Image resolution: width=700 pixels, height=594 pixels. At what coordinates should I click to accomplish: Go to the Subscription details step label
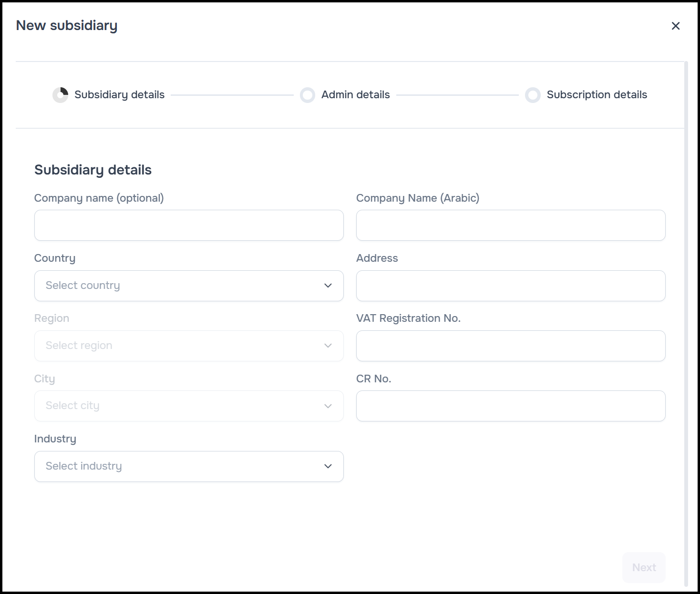(x=597, y=95)
